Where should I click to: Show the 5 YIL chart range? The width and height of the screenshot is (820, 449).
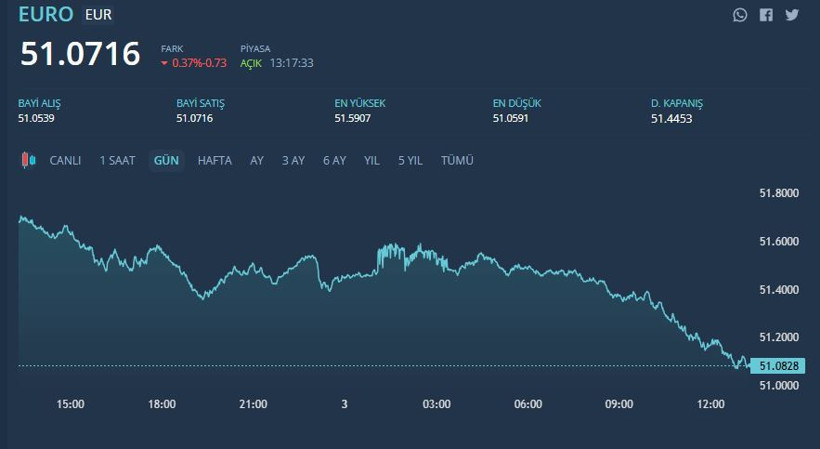click(x=410, y=160)
